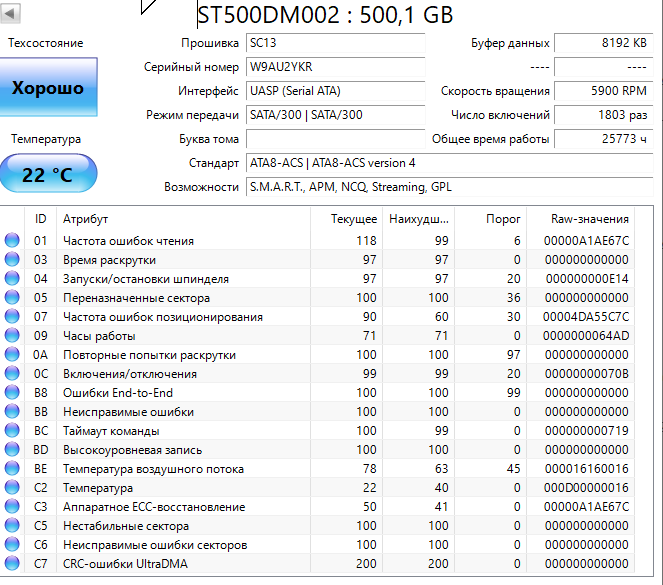Select raw value 0000000064AD

(x=586, y=336)
